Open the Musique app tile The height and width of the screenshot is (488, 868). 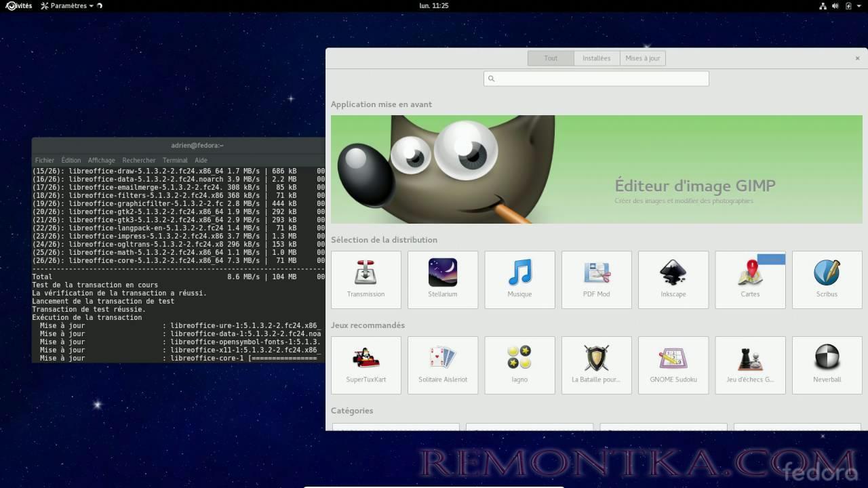pos(519,280)
